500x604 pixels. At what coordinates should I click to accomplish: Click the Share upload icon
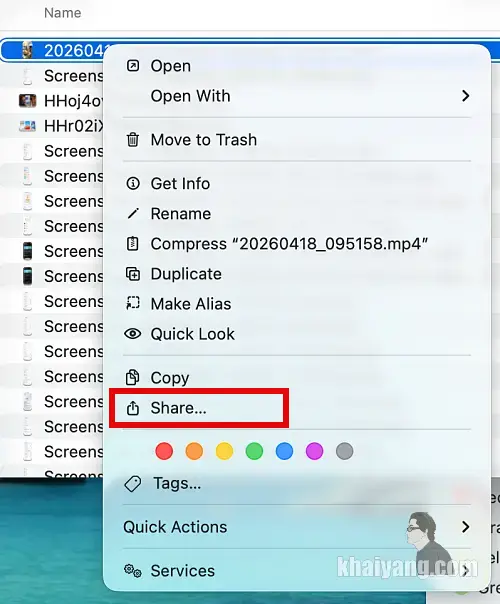tap(133, 408)
